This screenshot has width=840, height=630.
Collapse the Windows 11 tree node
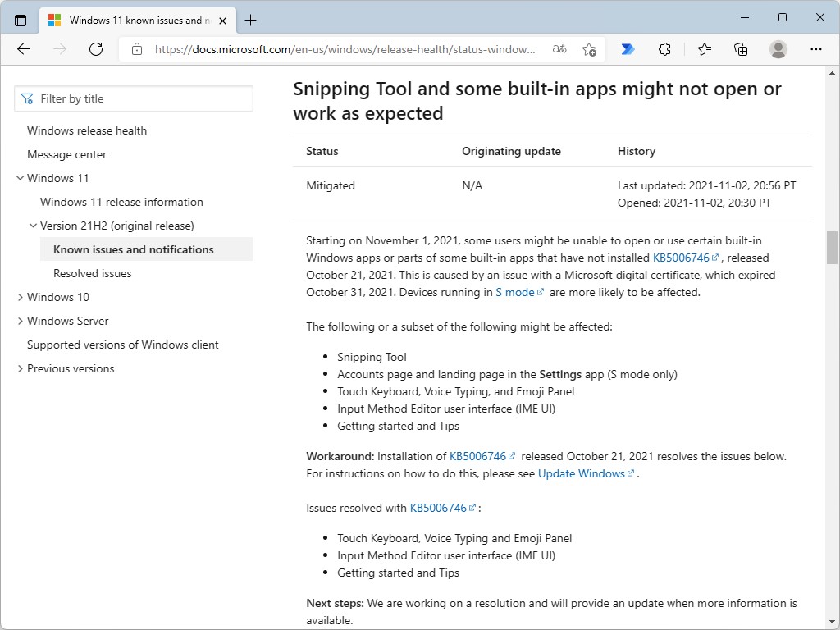click(x=21, y=178)
